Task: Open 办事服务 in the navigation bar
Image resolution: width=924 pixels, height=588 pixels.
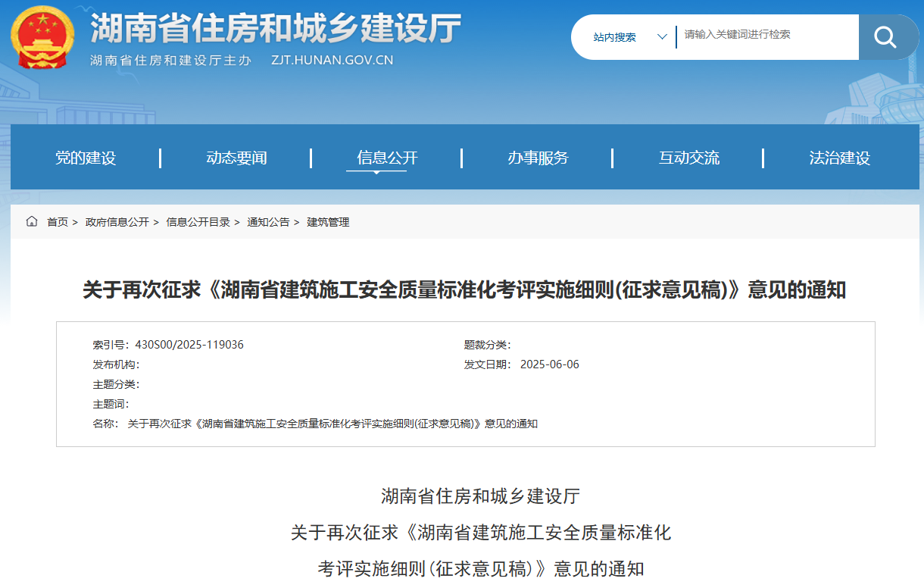Action: [538, 158]
